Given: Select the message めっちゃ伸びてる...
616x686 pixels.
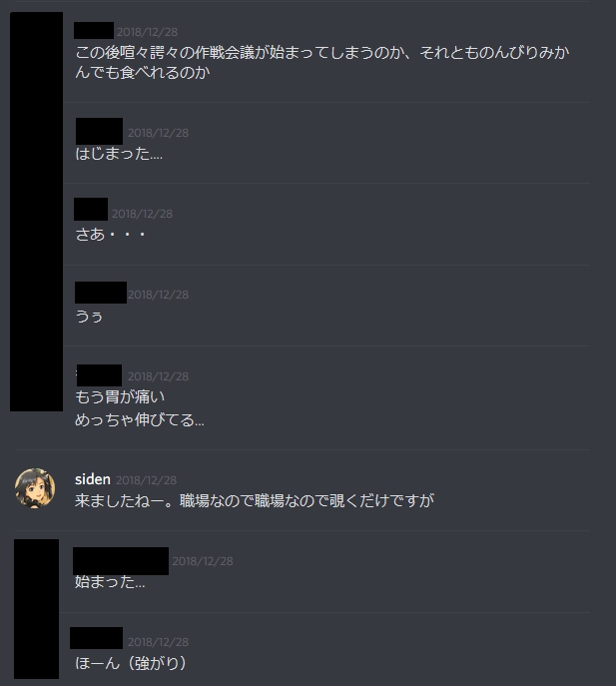Looking at the screenshot, I should (x=140, y=420).
